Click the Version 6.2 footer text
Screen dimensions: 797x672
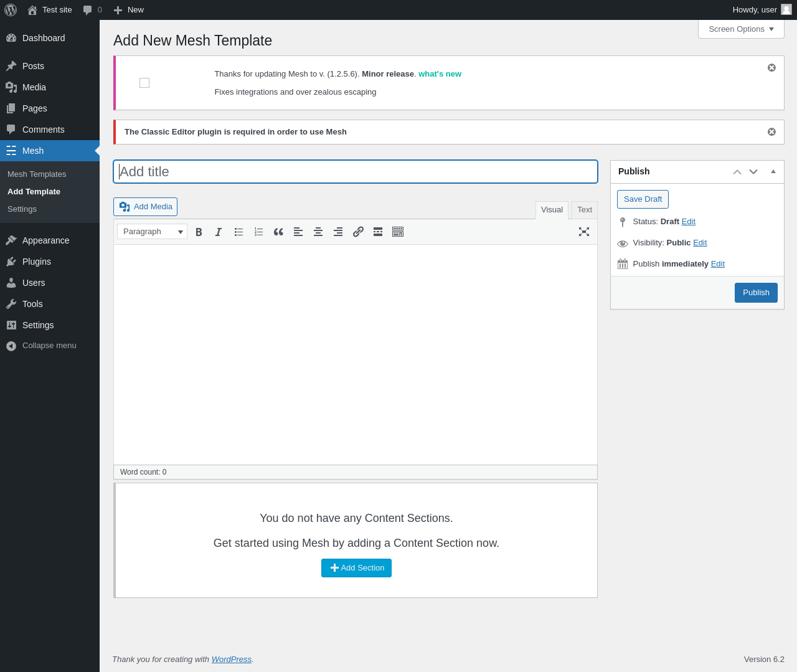(x=764, y=660)
